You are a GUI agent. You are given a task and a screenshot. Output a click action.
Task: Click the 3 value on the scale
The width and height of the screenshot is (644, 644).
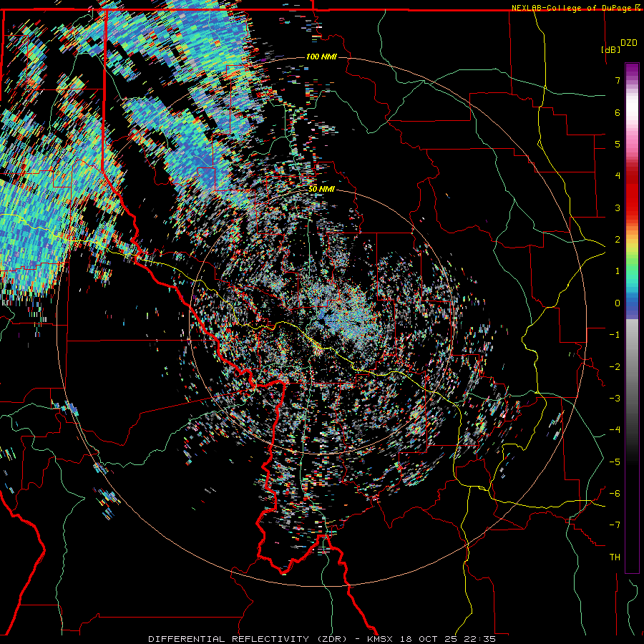tap(618, 208)
